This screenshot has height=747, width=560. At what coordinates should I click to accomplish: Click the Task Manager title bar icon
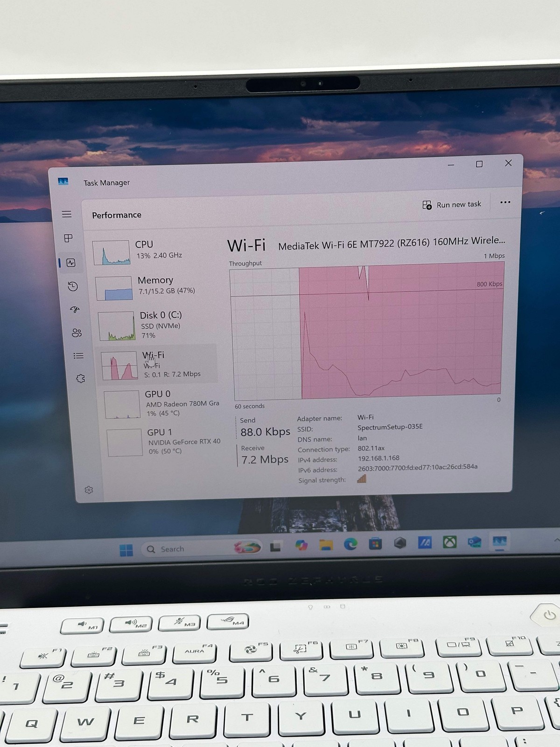click(x=63, y=182)
